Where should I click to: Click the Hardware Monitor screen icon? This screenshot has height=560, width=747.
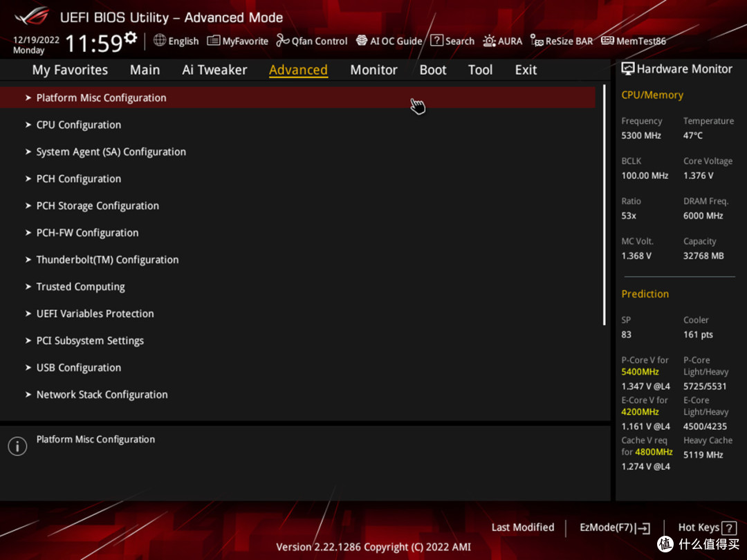tap(628, 69)
